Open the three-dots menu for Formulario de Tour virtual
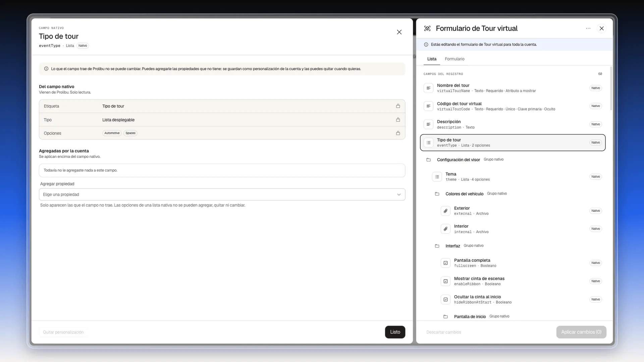This screenshot has height=362, width=644. [588, 28]
